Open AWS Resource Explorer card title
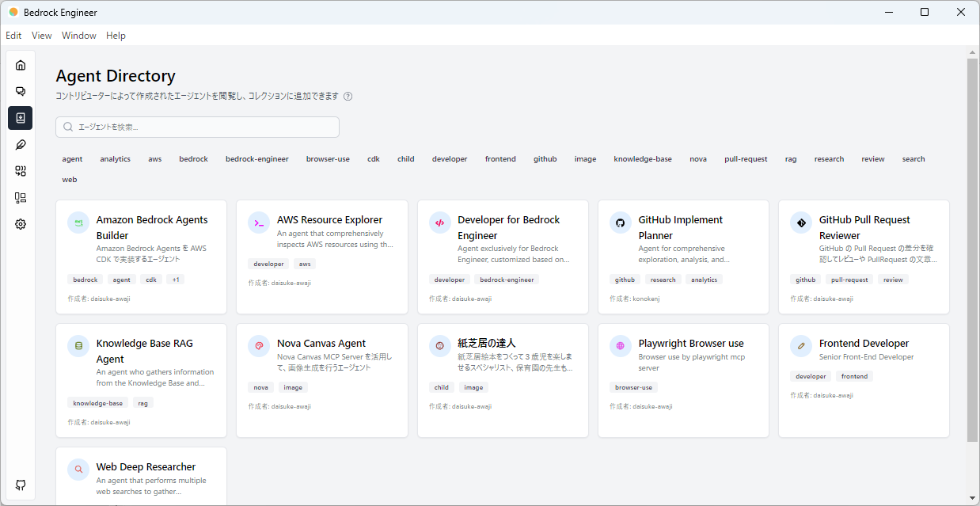The width and height of the screenshot is (980, 506). (329, 219)
